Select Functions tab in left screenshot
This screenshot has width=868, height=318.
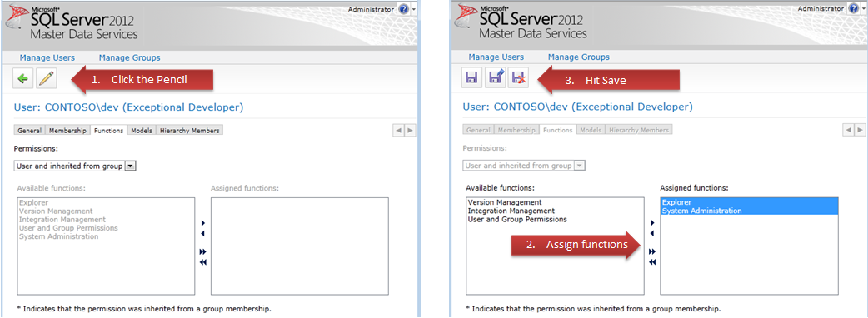pos(108,131)
